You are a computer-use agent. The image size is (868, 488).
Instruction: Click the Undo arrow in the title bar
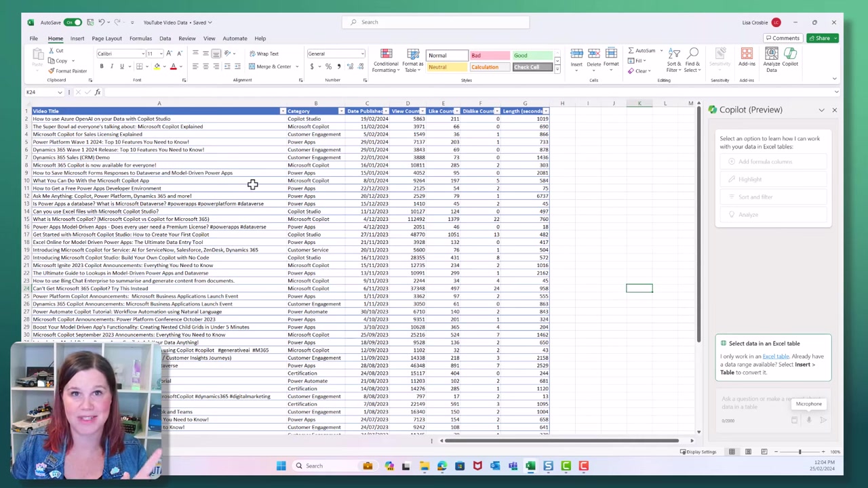point(101,22)
